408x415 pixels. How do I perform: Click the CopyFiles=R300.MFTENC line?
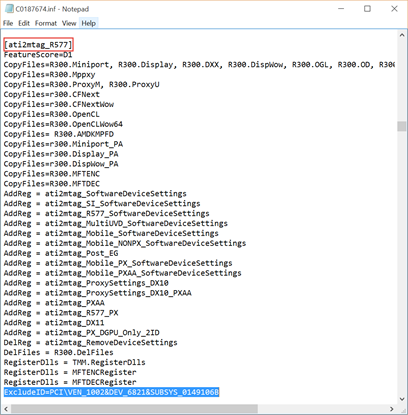tap(52, 174)
